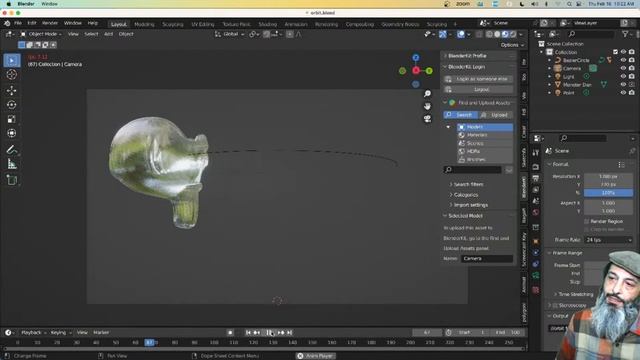
Task: Open viewport Options dropdown
Action: tap(512, 45)
